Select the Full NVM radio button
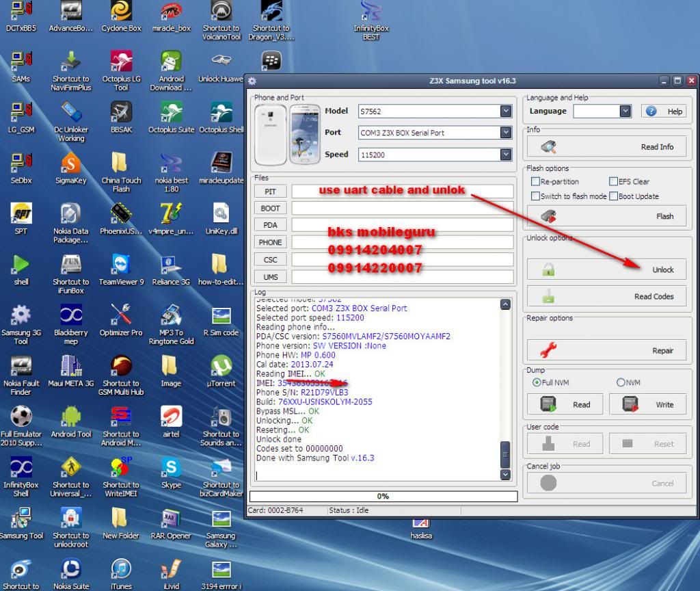Viewport: 700px width, 591px height. tap(537, 382)
